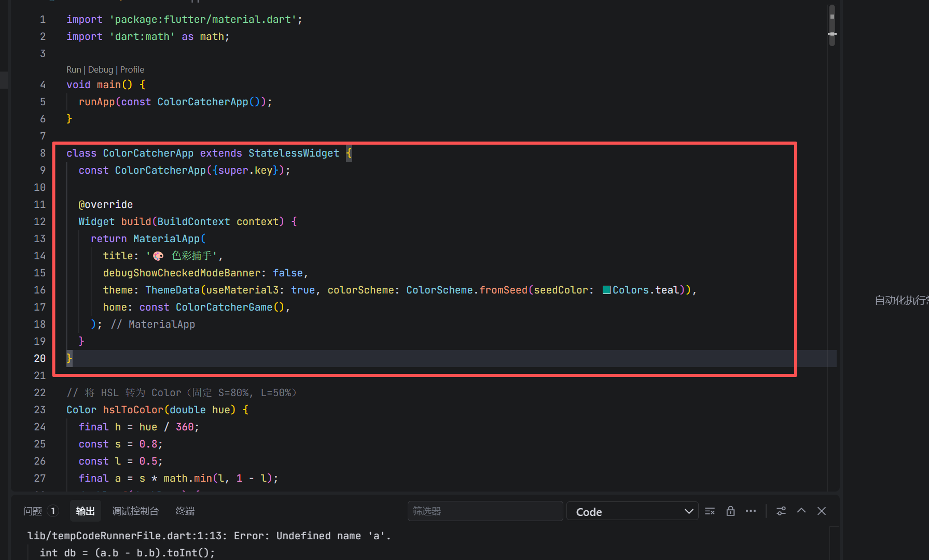Close the bottom panel with the X icon
The height and width of the screenshot is (560, 929).
(x=822, y=511)
